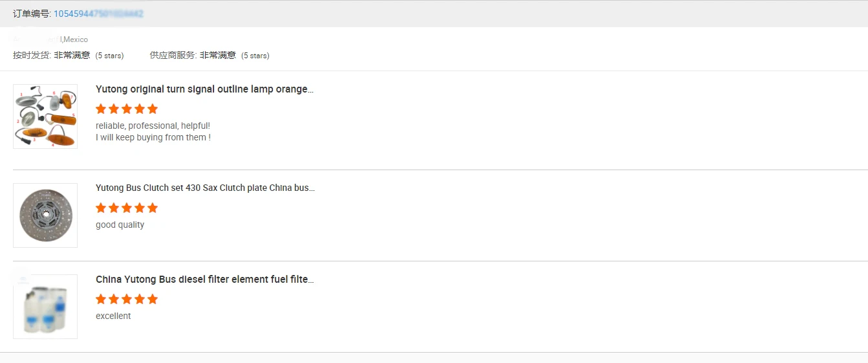Click first star of turn signal lamp rating
This screenshot has height=363, width=868.
(101, 109)
